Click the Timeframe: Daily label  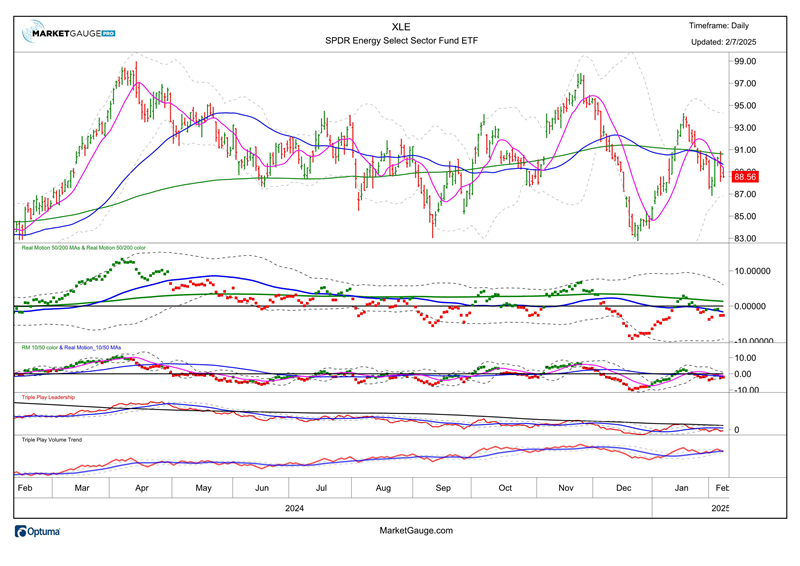(719, 26)
